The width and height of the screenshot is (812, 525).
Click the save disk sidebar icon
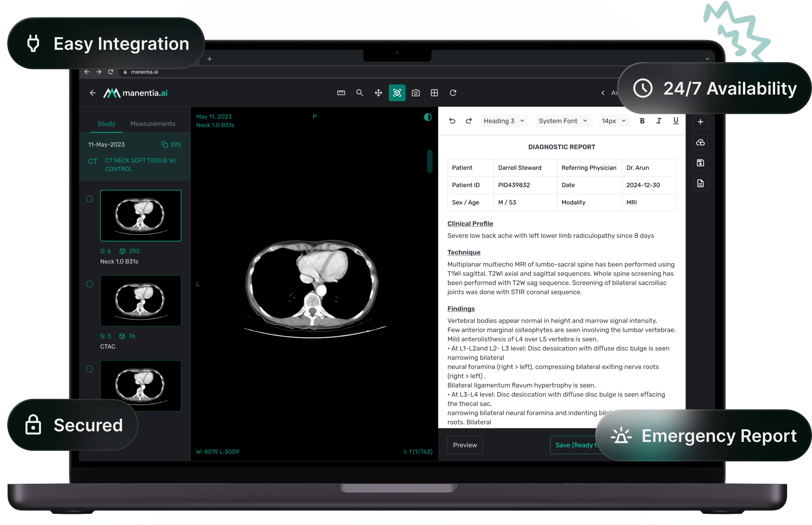tap(700, 163)
